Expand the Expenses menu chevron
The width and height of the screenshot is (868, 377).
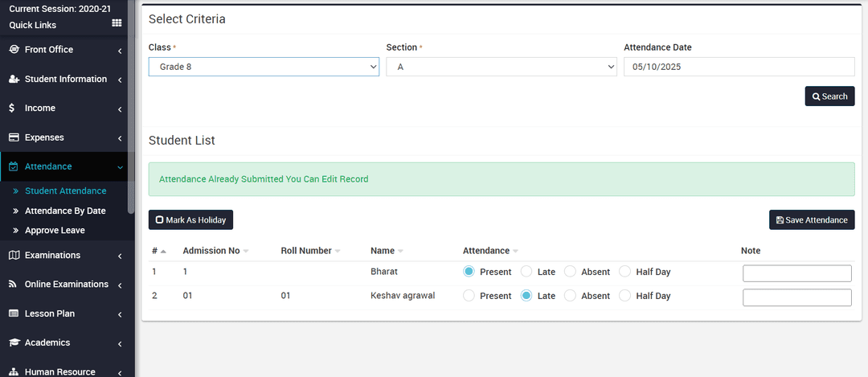[x=120, y=138]
